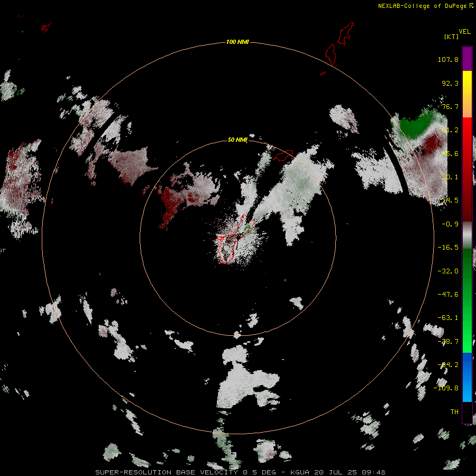The image size is (476, 476).
Task: Click the VEL legend title
Action: (464, 32)
